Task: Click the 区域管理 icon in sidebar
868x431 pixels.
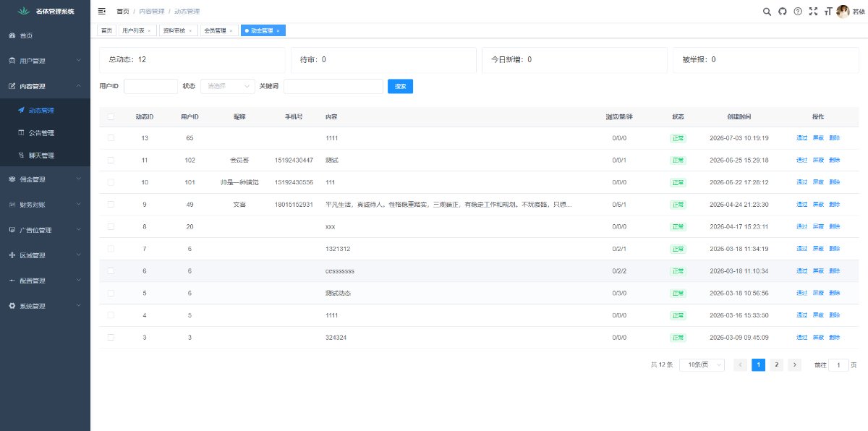Action: click(12, 255)
